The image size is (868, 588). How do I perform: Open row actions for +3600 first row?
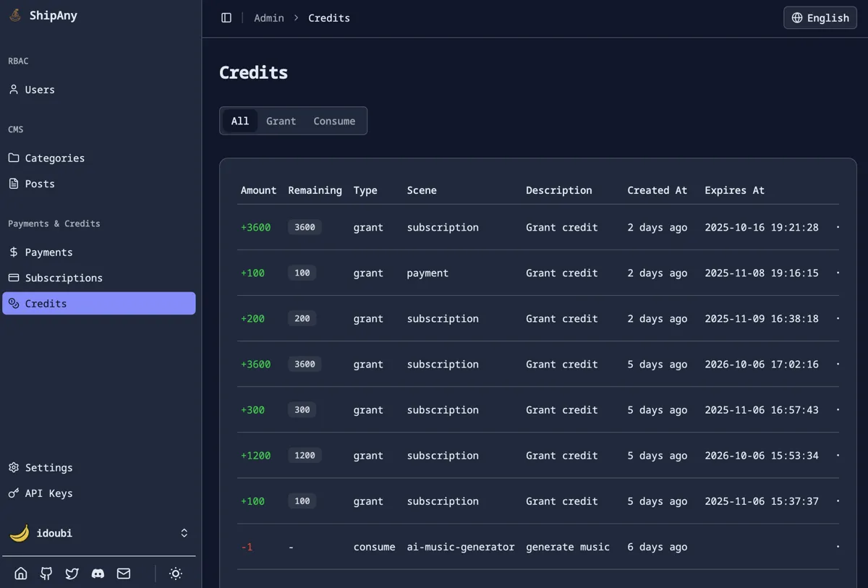coord(838,227)
